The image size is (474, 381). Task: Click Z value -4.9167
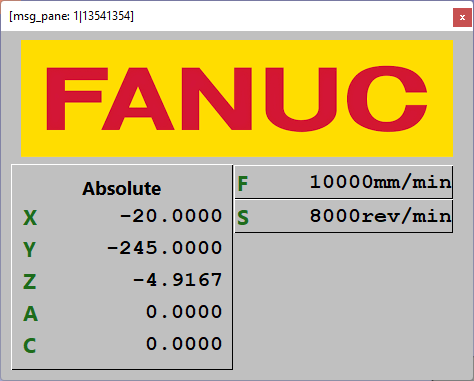177,280
